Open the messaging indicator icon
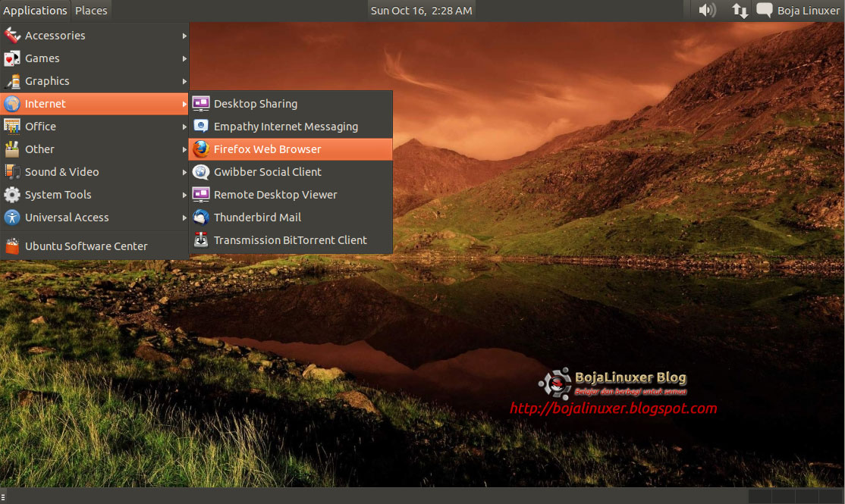Viewport: 845px width, 504px height. pyautogui.click(x=764, y=11)
